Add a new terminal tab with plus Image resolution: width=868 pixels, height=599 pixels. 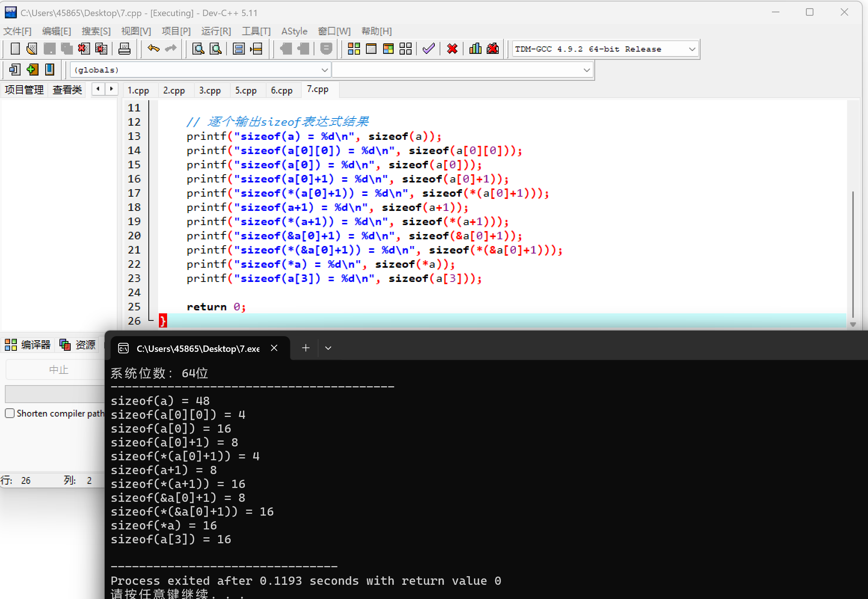pos(306,348)
